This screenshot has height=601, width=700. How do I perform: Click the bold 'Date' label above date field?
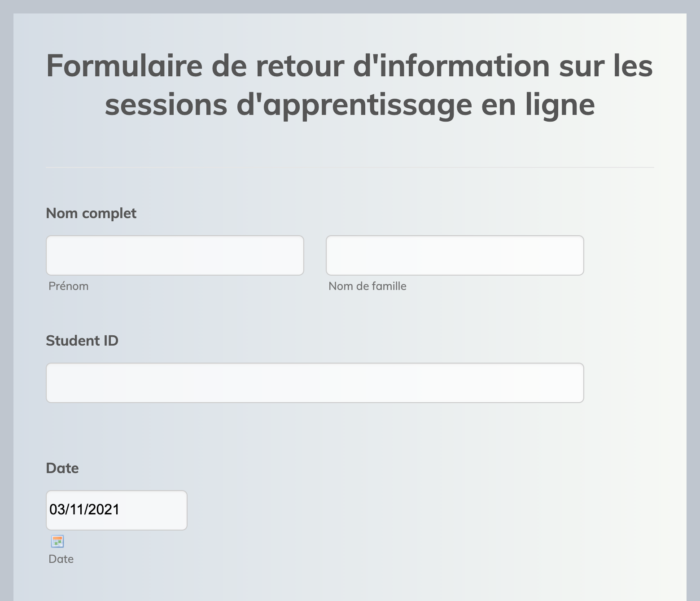(62, 468)
